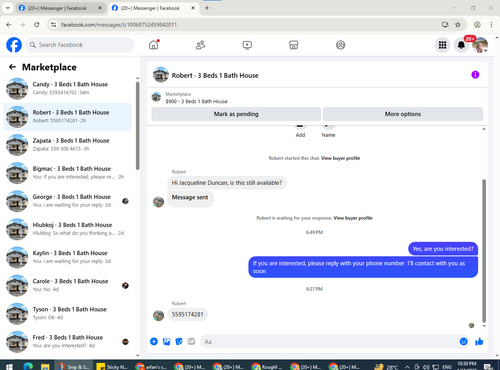
Task: Click the 'Hi Jacqueline Duncan' message bubble
Action: click(227, 183)
